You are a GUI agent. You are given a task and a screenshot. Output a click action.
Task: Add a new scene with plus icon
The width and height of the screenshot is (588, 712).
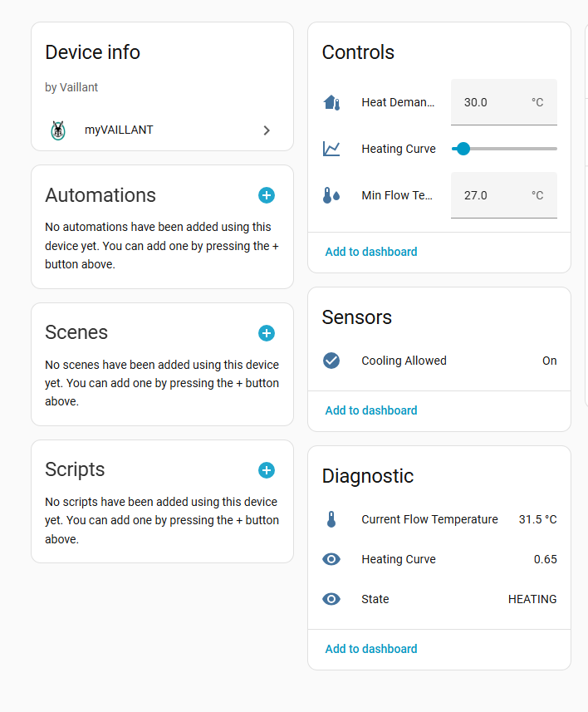[267, 333]
